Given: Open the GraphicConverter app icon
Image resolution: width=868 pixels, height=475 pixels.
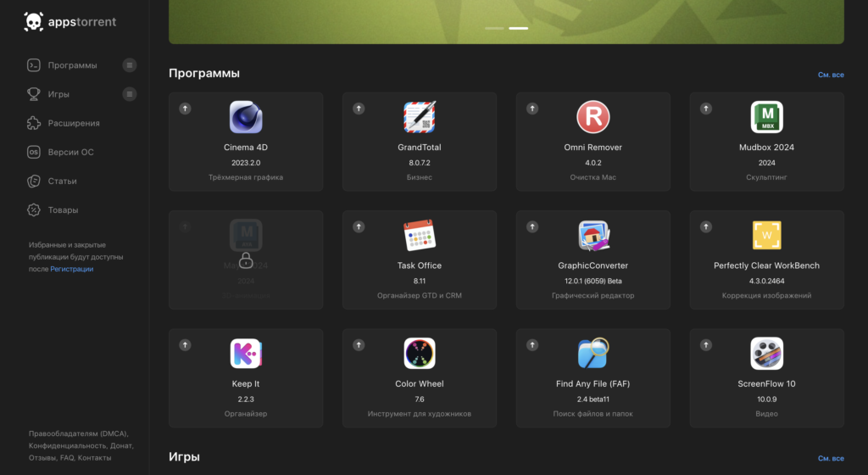Looking at the screenshot, I should pos(593,235).
